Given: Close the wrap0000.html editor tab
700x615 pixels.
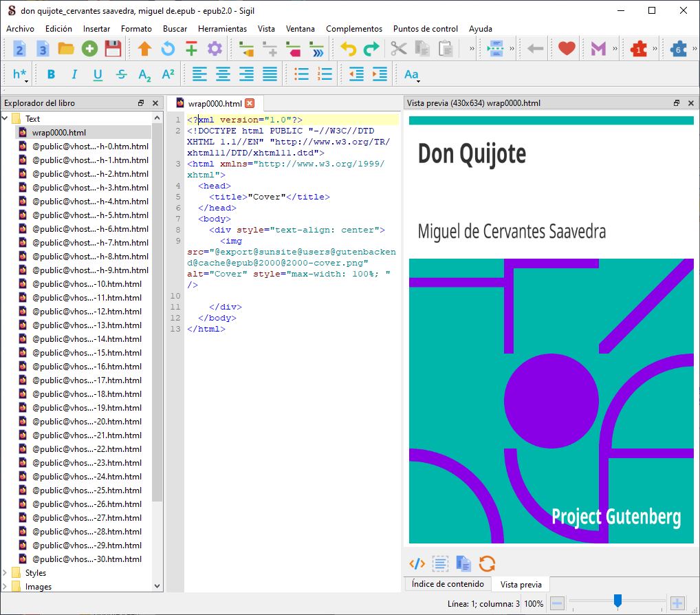Looking at the screenshot, I should [x=250, y=103].
